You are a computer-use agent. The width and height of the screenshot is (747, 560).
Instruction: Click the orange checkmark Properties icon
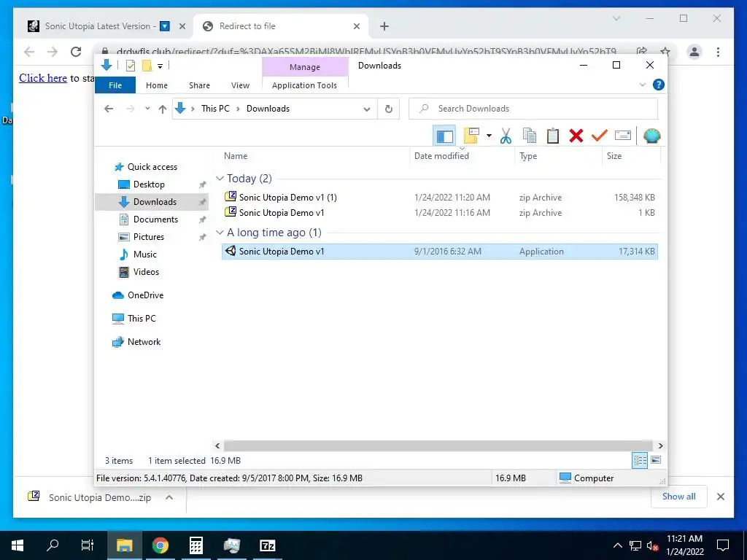tap(600, 136)
